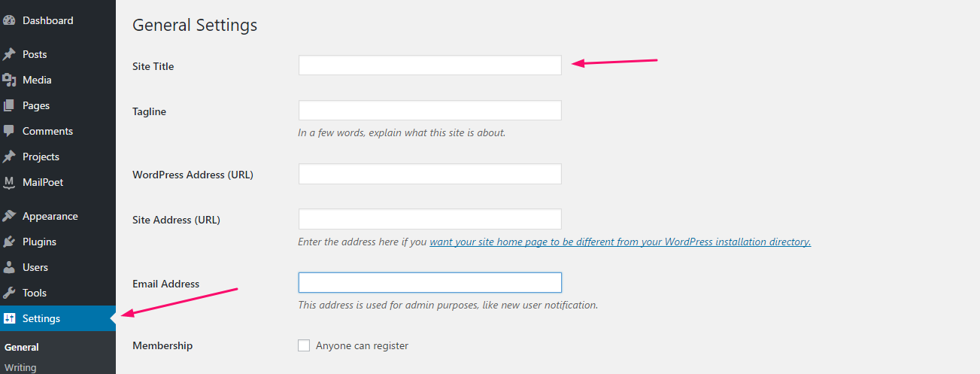Viewport: 980px width, 374px height.
Task: Focus the WordPress Address URL field
Action: point(430,174)
